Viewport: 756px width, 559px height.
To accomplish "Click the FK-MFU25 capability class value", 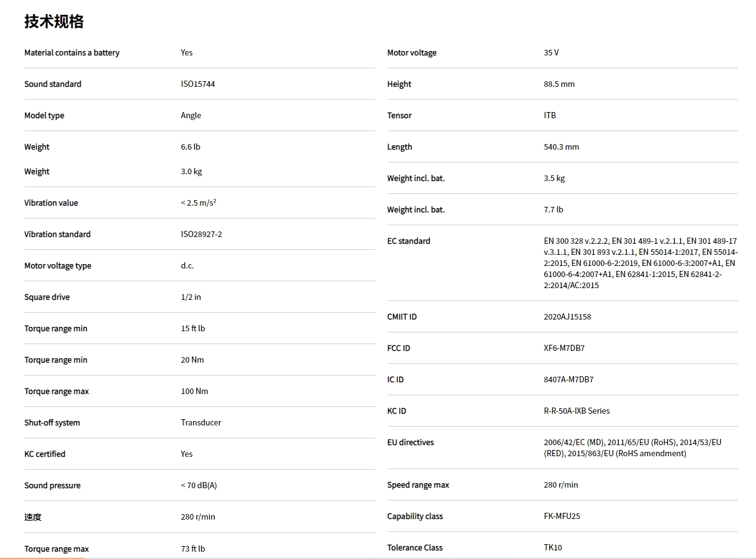I will (562, 517).
